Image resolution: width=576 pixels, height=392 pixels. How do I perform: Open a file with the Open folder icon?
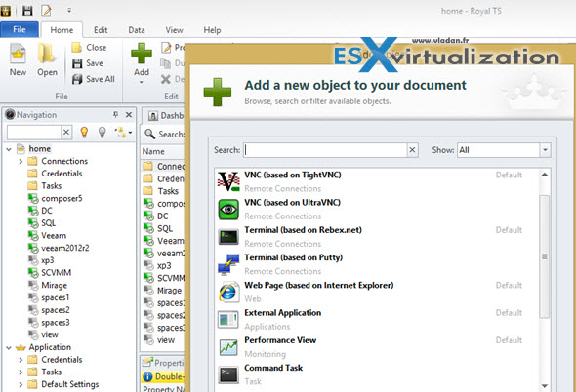pos(47,54)
